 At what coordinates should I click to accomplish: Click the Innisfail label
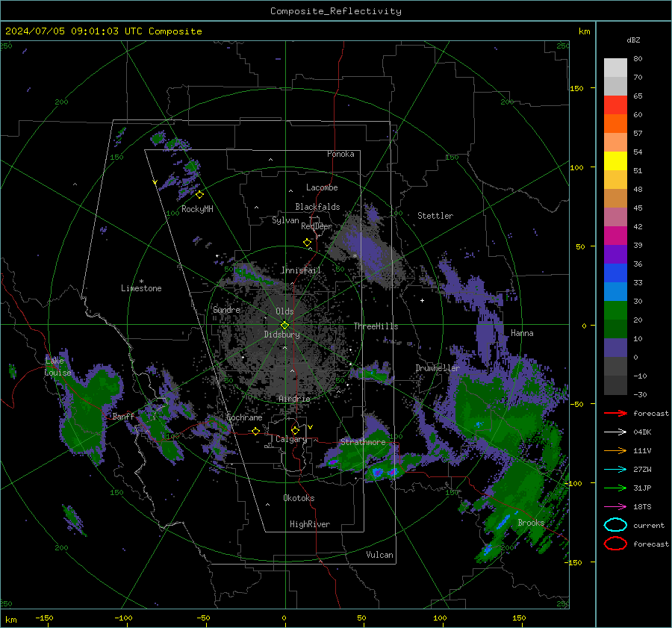point(301,270)
